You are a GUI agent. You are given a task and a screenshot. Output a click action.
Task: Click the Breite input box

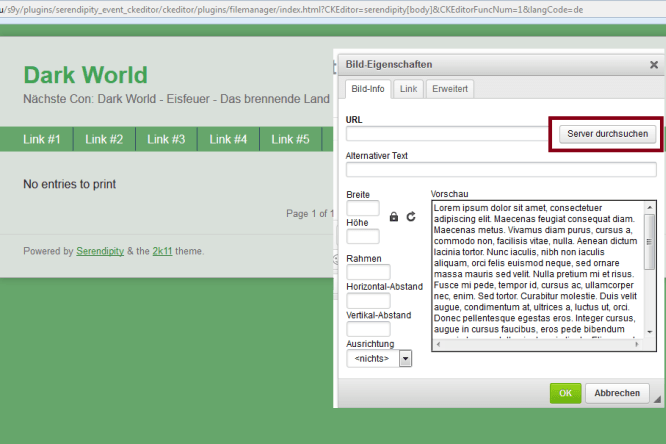point(362,208)
